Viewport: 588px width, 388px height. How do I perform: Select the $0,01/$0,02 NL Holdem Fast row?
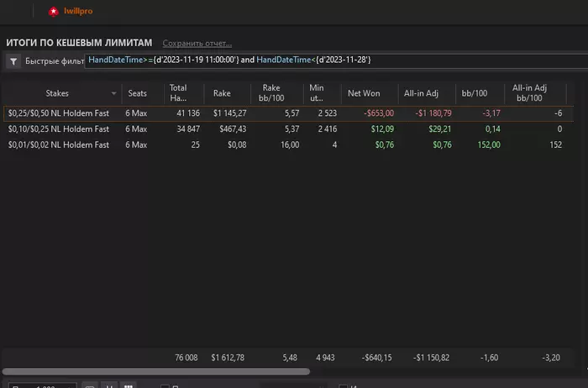pos(59,145)
